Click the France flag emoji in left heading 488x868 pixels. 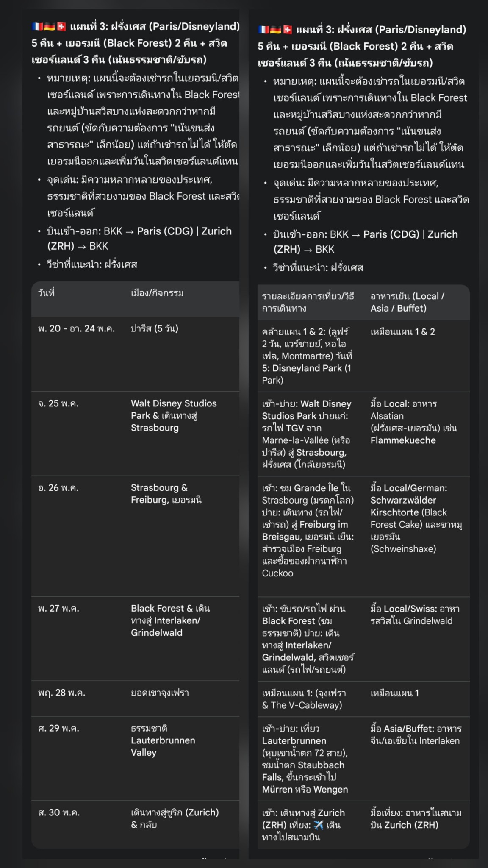click(x=37, y=27)
